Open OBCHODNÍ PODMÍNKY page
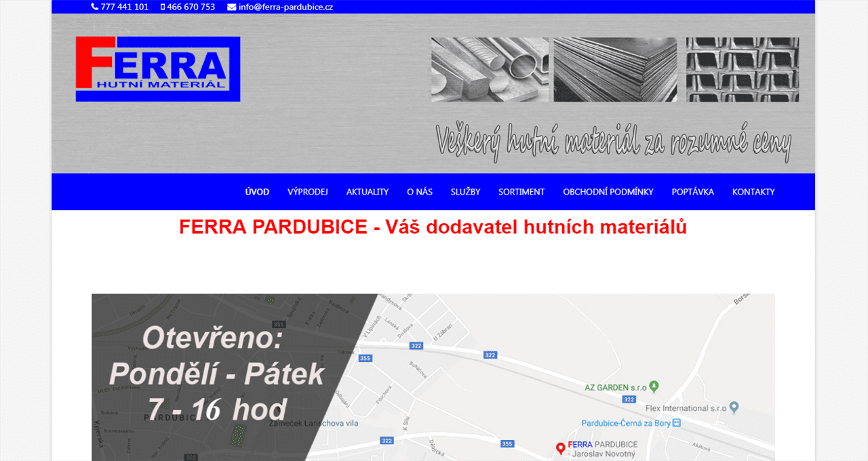This screenshot has width=868, height=461. coord(608,192)
